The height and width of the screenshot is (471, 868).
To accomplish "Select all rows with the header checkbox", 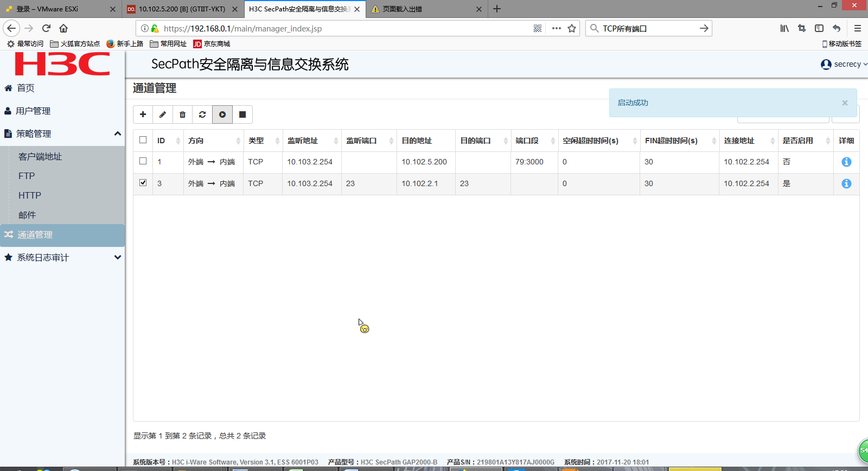I will point(143,140).
